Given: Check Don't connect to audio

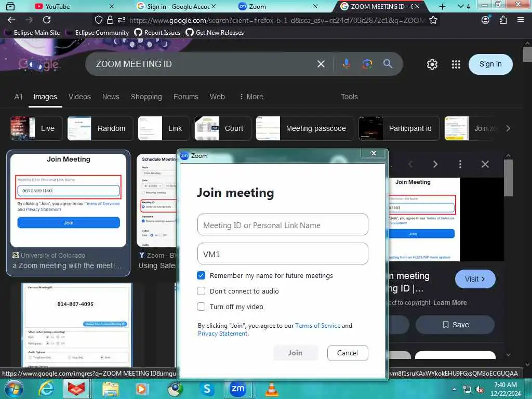Looking at the screenshot, I should [x=201, y=291].
